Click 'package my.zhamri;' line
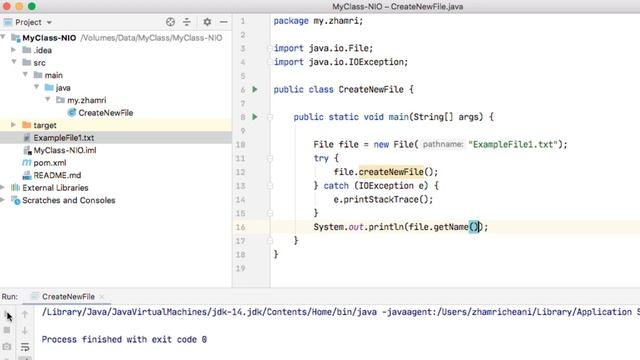The image size is (640, 360). (x=318, y=21)
